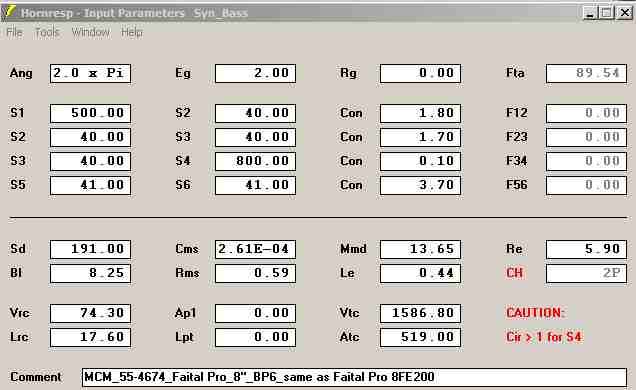Click the Ang label
The height and width of the screenshot is (390, 636).
21,73
